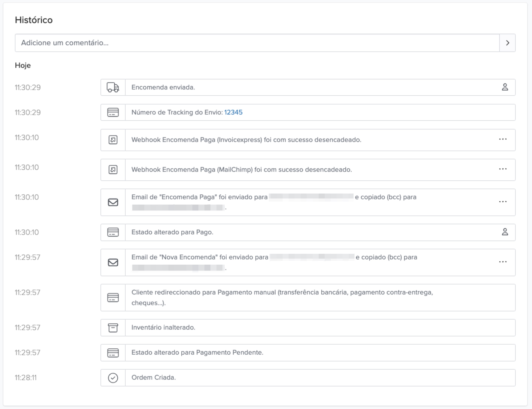Click the Invoicexpress webhook icon
Screen dimensions: 532x409
pyautogui.click(x=113, y=140)
